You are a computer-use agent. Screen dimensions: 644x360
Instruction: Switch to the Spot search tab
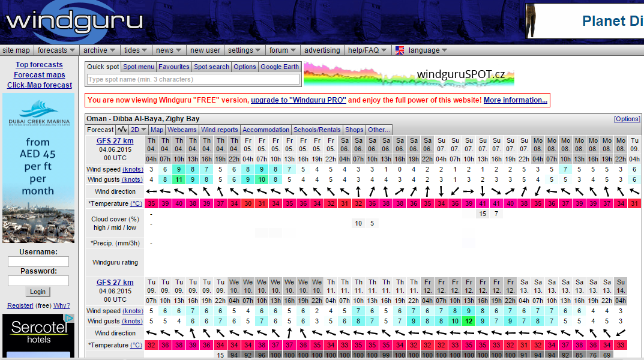pyautogui.click(x=211, y=67)
